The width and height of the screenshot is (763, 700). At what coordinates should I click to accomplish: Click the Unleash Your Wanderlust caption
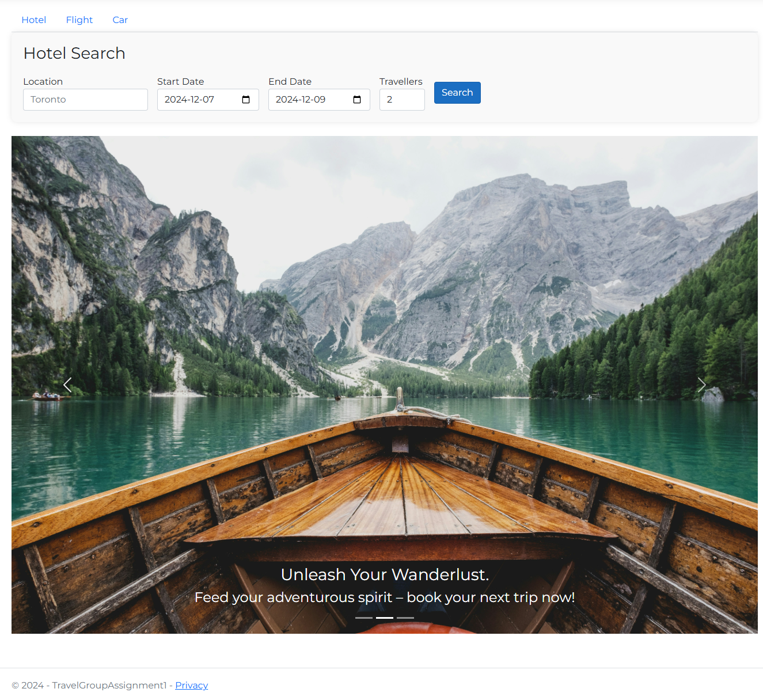[x=384, y=574]
